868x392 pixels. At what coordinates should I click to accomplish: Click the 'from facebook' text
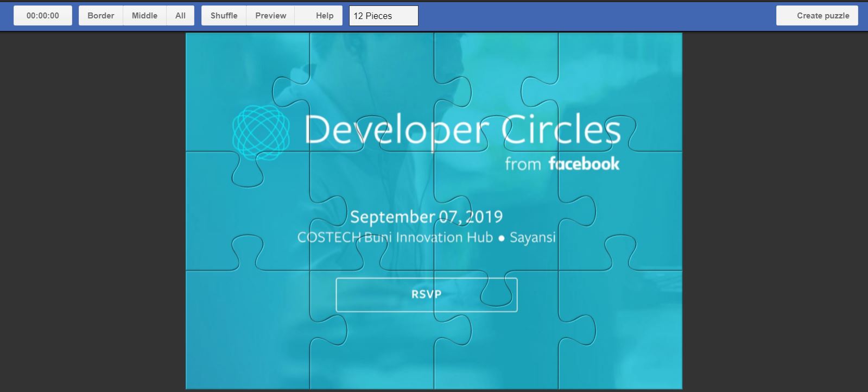[562, 164]
